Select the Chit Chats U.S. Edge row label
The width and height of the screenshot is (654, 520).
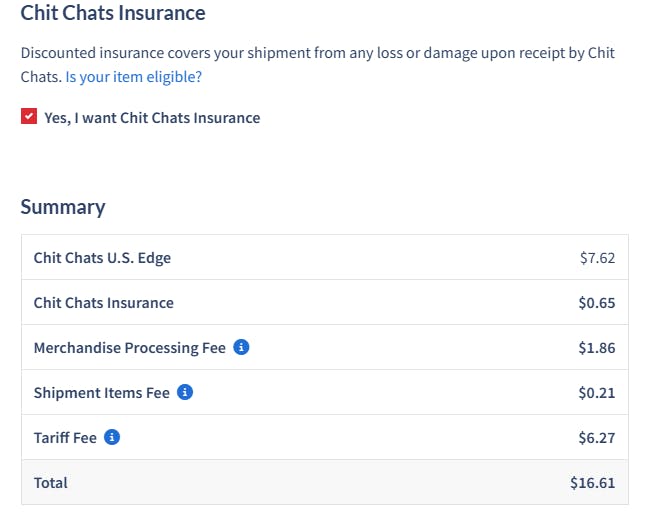point(102,258)
